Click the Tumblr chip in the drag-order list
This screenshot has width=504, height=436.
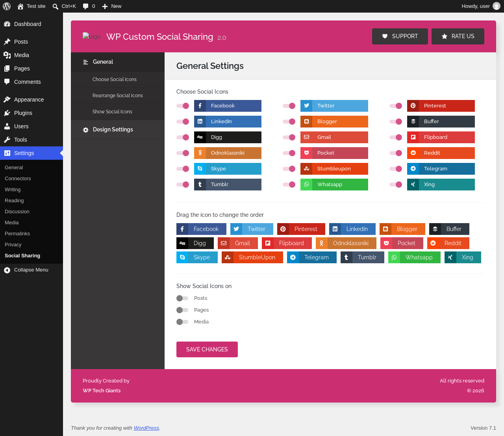coord(362,257)
